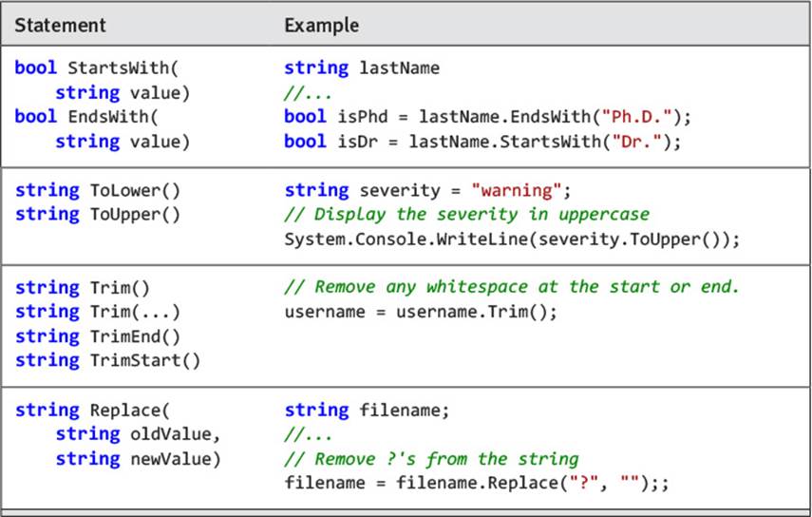Click the TrimEnd() statement entry
The width and height of the screenshot is (812, 517).
[x=98, y=336]
